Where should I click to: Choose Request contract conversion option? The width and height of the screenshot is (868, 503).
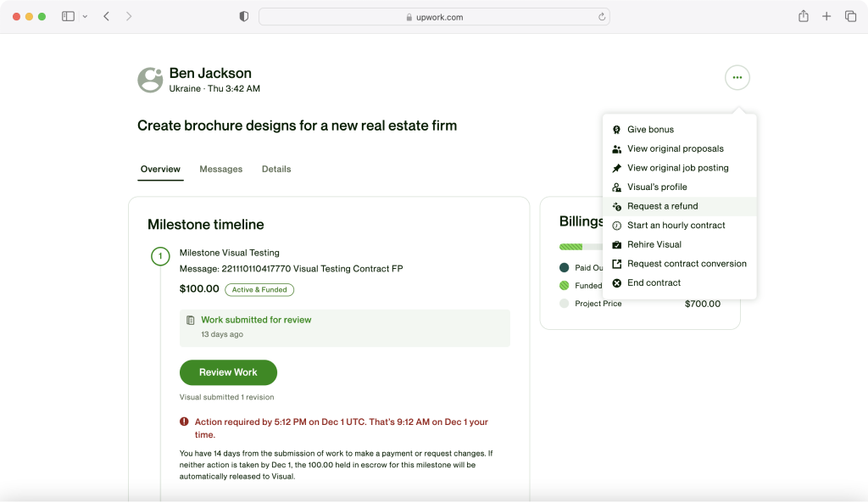pyautogui.click(x=687, y=264)
